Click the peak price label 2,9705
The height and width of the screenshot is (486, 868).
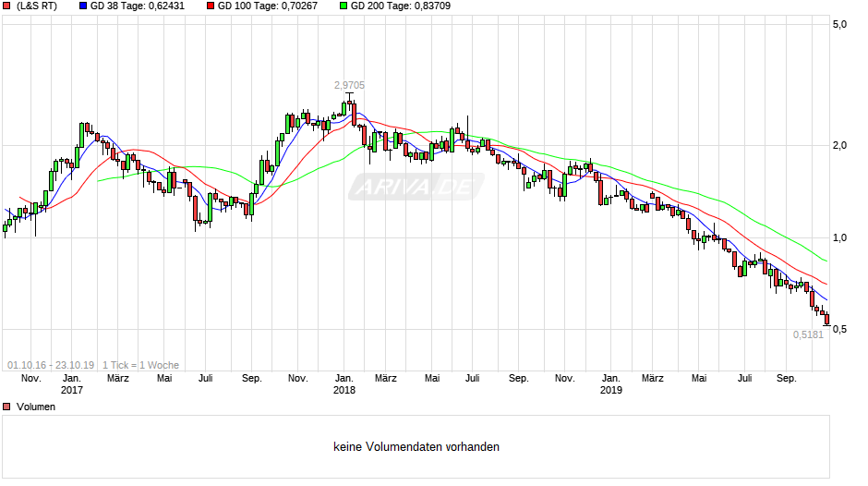point(349,85)
